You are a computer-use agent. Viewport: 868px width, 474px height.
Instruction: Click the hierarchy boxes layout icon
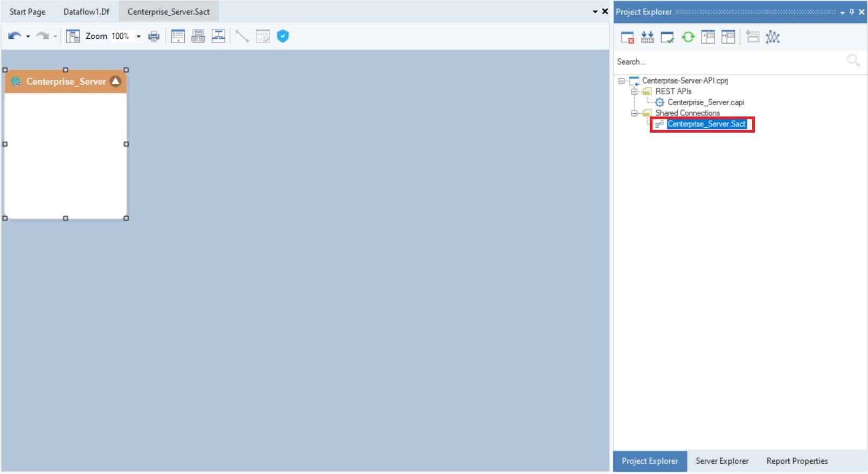198,36
